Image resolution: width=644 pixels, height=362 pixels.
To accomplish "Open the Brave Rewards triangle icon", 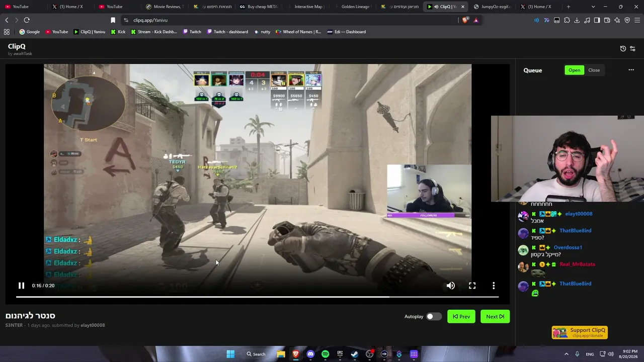I will 476,20.
